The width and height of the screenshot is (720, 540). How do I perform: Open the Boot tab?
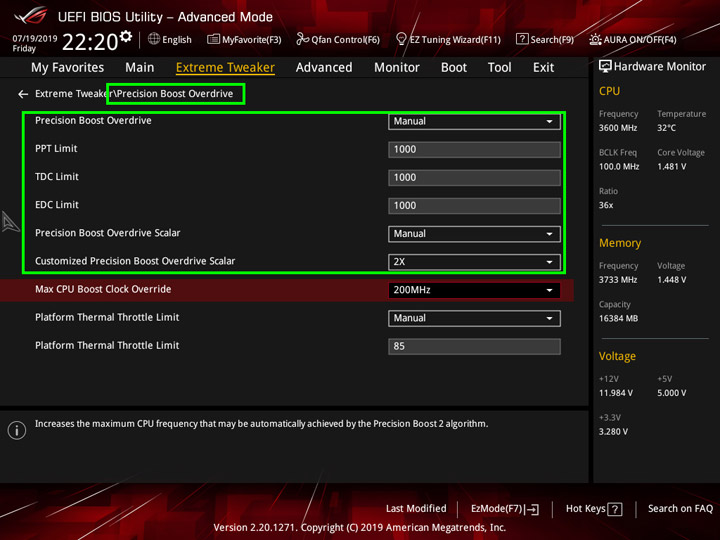point(454,68)
